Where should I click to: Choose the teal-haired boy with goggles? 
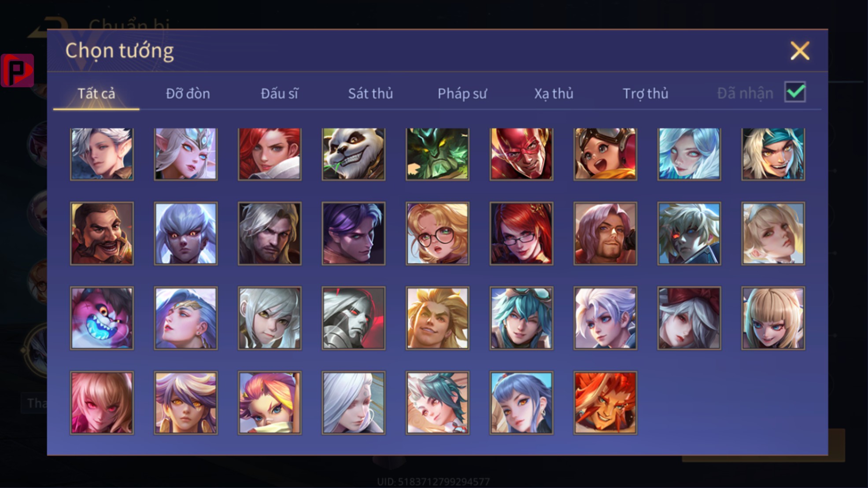(521, 318)
